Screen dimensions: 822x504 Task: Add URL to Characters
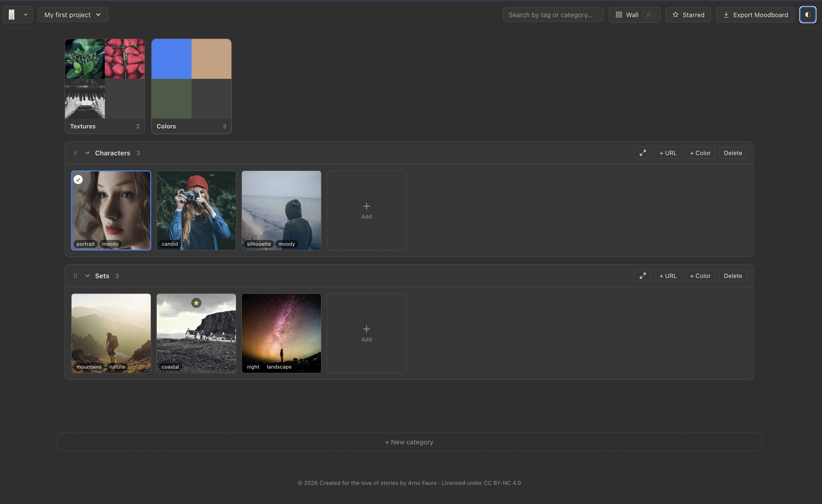[668, 153]
